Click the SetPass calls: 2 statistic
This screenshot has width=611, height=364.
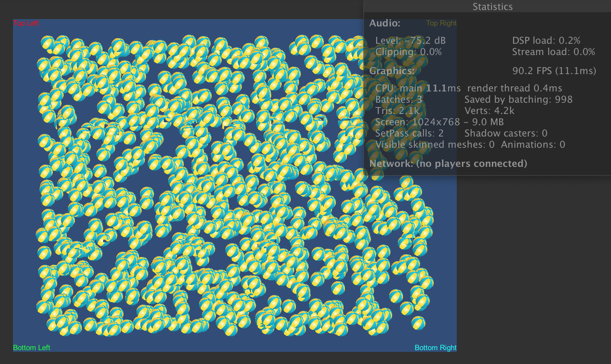pos(409,133)
